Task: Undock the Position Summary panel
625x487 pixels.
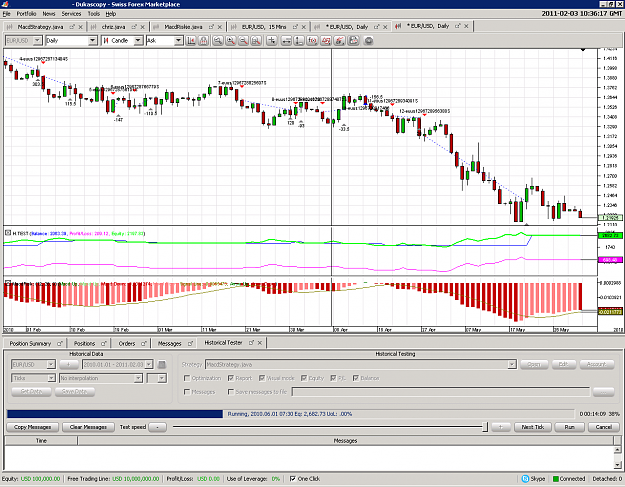Action: [x=60, y=344]
